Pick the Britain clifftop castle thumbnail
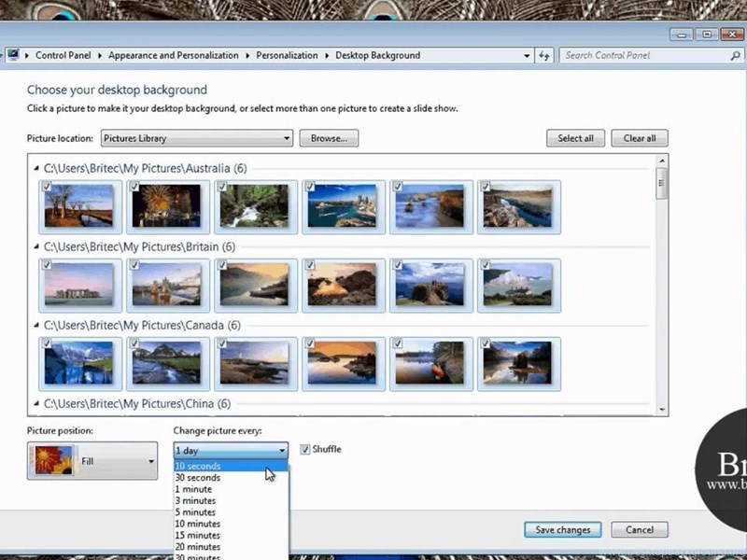This screenshot has width=747, height=560. [431, 286]
